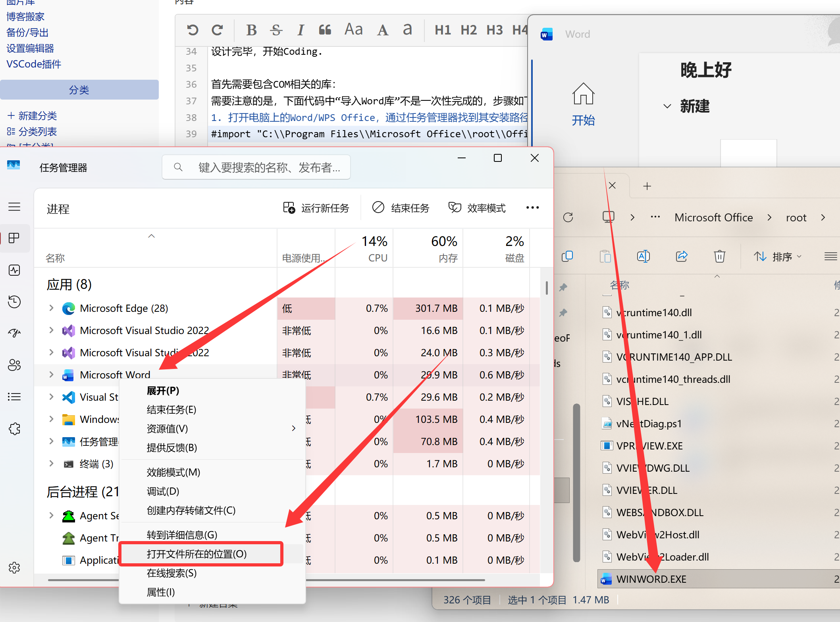Click the blockquote icon in editor toolbar
The width and height of the screenshot is (840, 622).
click(x=325, y=30)
